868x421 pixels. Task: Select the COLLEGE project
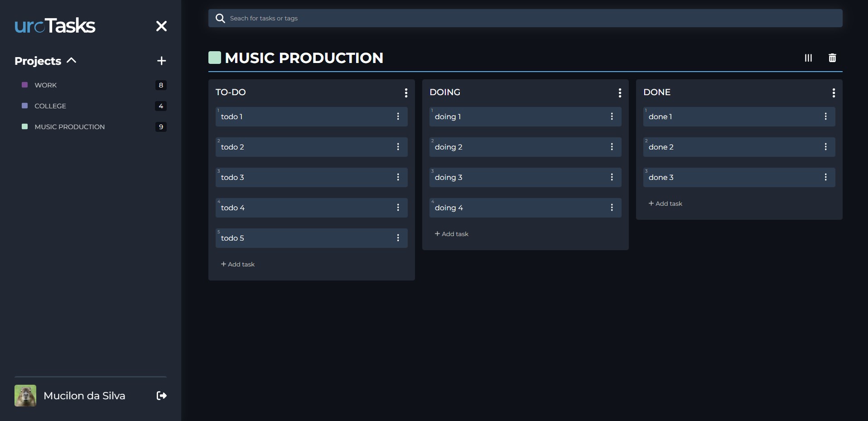point(50,106)
